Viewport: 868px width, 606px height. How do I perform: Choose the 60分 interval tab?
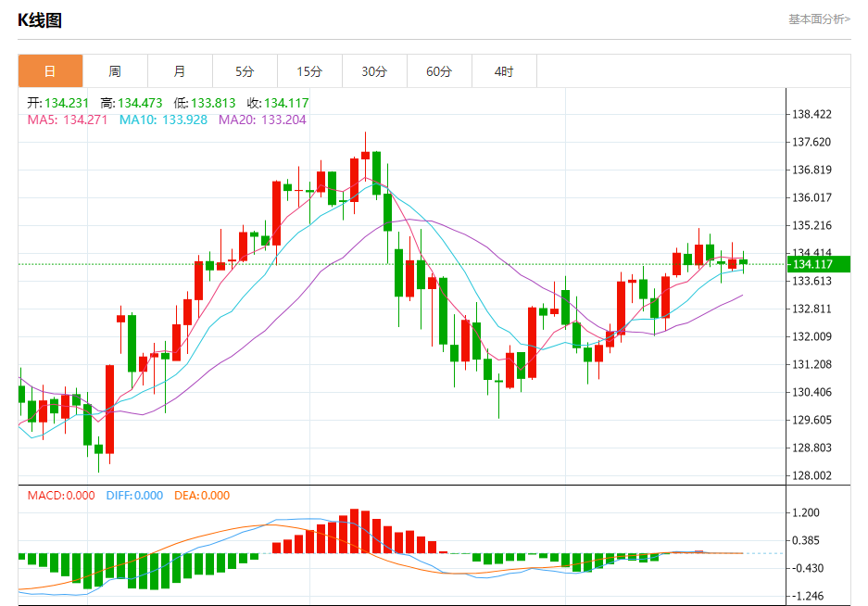click(439, 71)
